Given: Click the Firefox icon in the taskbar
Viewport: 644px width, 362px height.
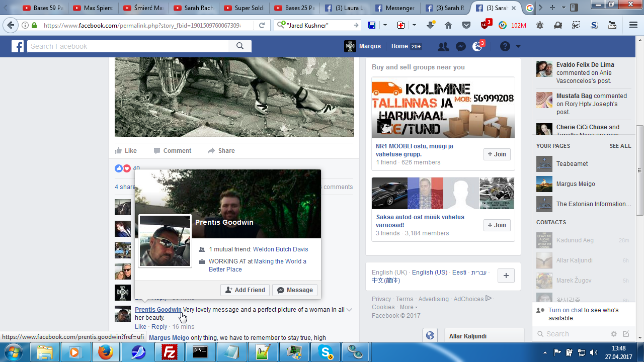Looking at the screenshot, I should point(105,352).
